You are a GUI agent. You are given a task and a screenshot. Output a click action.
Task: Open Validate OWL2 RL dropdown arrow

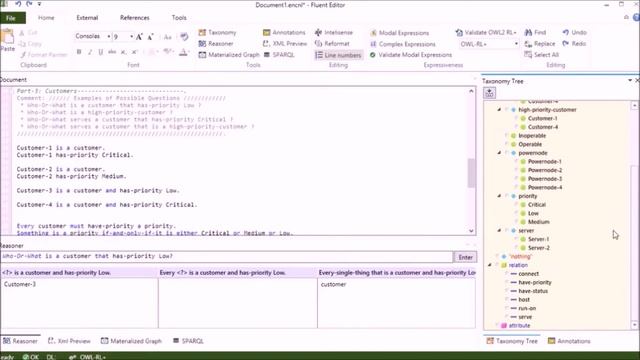[x=515, y=33]
